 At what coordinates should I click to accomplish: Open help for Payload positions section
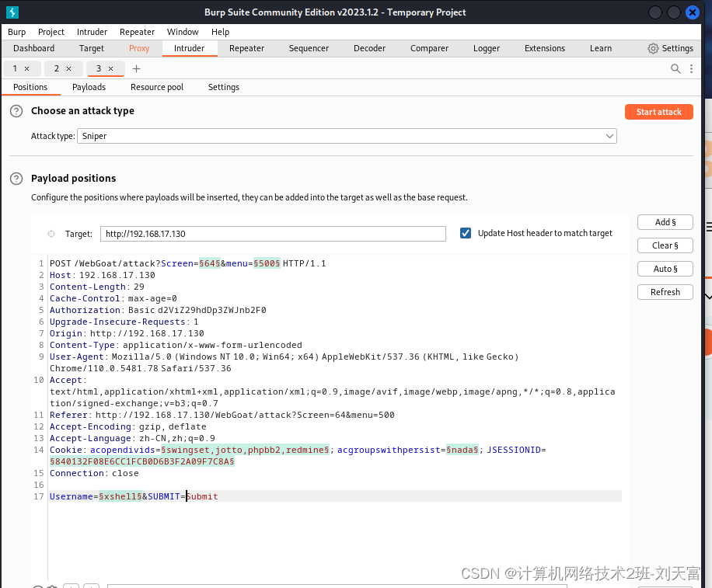pos(16,179)
